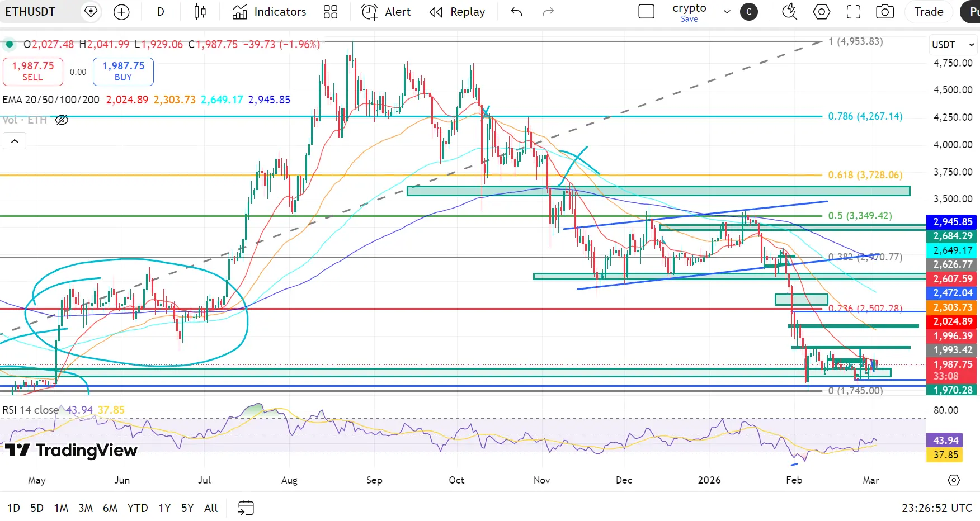This screenshot has height=521, width=980.
Task: Click the 1,970.28 green price axis label
Action: pyautogui.click(x=952, y=390)
